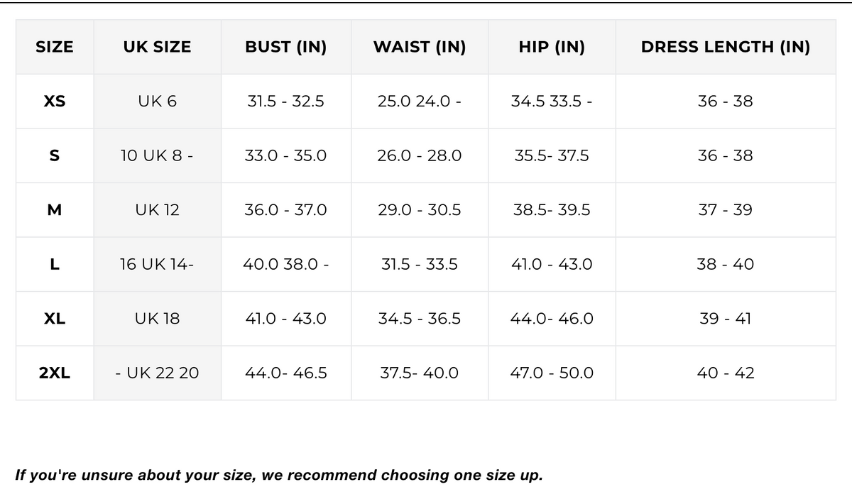Viewport: 852px width, 504px height.
Task: Click dress length 39 - 41
Action: point(726,319)
